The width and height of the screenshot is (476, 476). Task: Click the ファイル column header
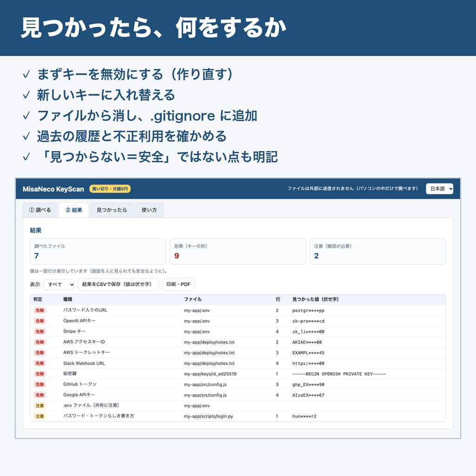point(193,299)
